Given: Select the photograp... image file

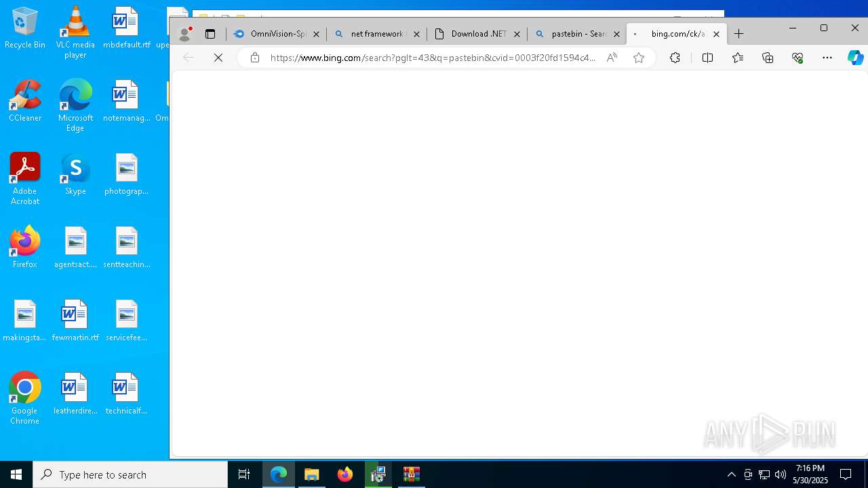Looking at the screenshot, I should pyautogui.click(x=126, y=174).
